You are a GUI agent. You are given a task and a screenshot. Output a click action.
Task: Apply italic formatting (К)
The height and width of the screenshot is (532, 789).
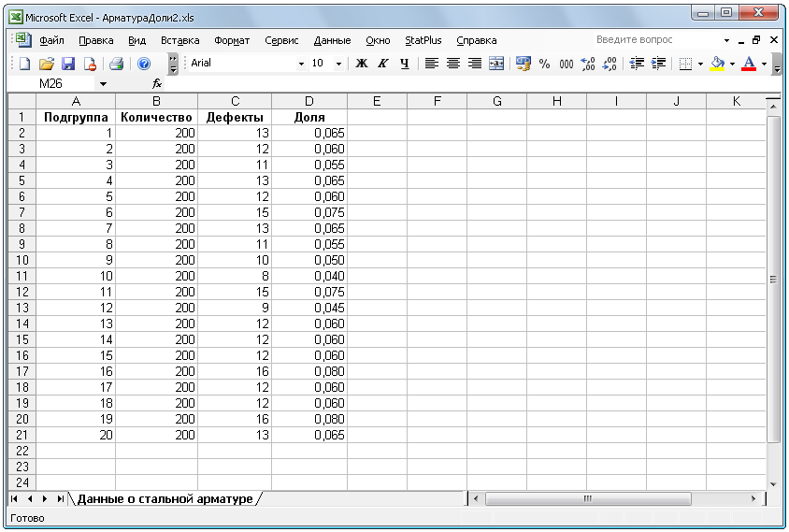point(383,64)
